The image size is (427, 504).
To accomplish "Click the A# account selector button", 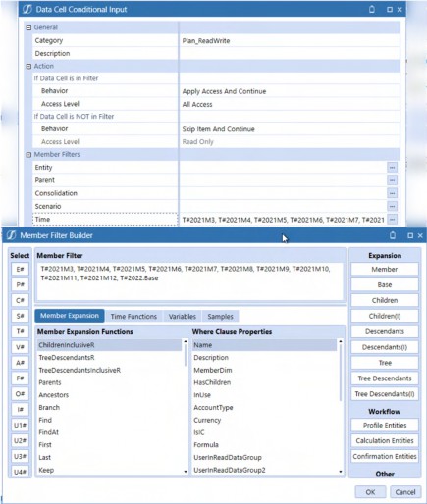I will coord(20,363).
